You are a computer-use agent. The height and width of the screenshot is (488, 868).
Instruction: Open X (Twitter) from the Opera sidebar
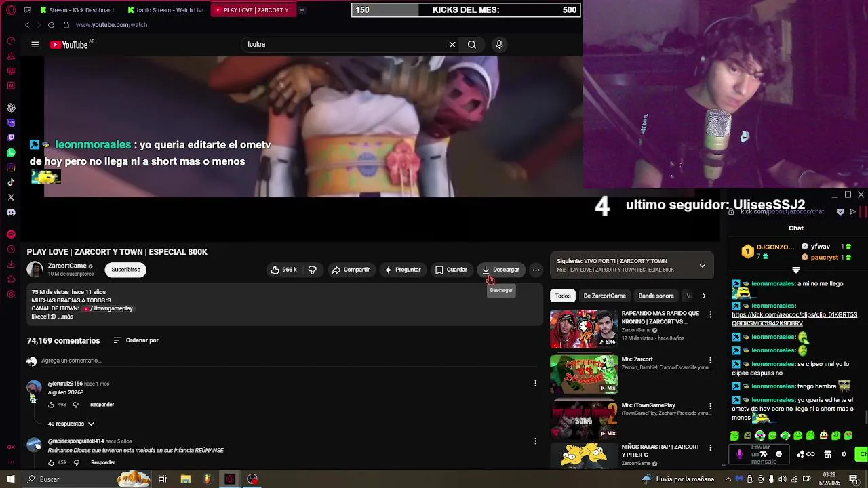point(11,197)
